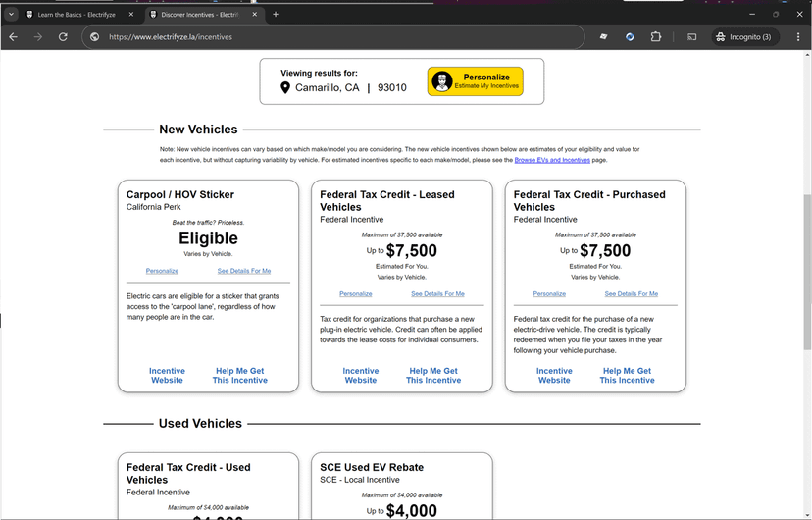Image resolution: width=812 pixels, height=520 pixels.
Task: See Details For Me on Leased Vehicles credit
Action: click(437, 293)
